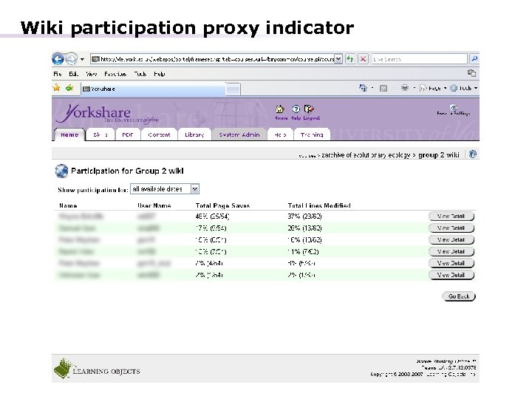
Task: Click the browser Back arrow button
Action: [58, 59]
